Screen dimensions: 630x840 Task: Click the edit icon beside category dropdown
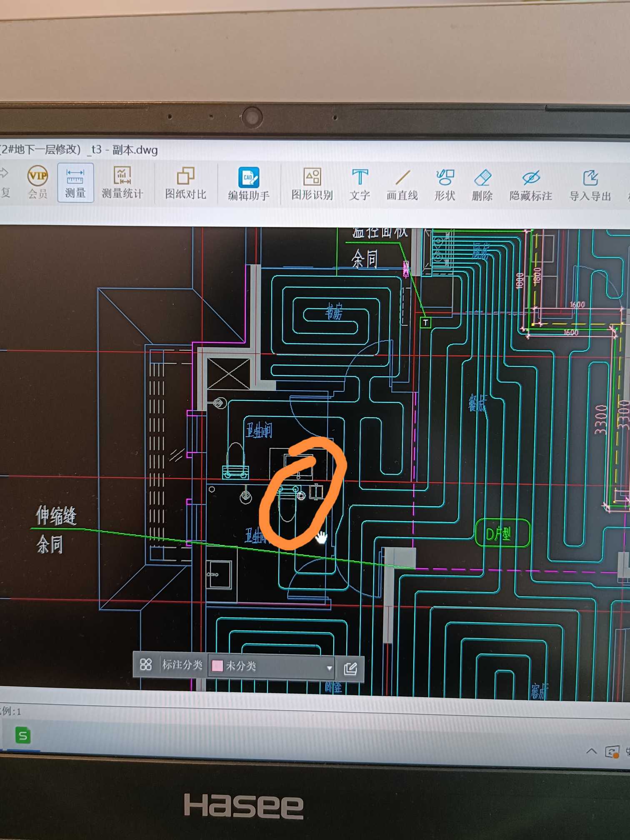(x=350, y=669)
